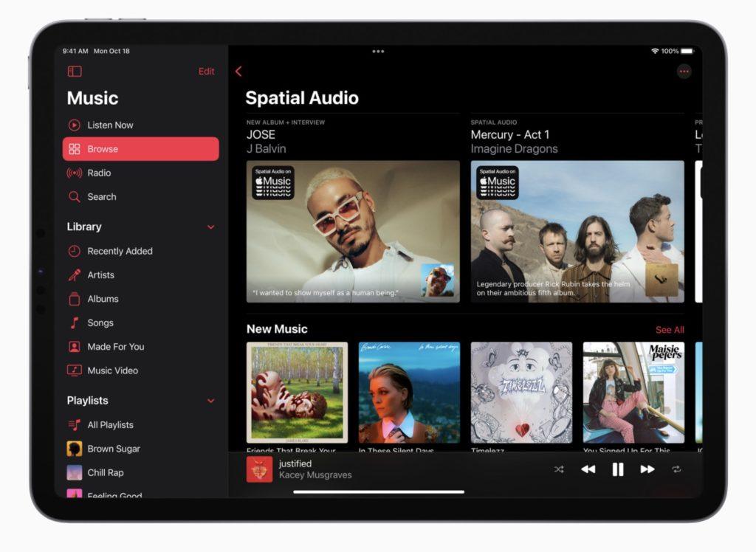This screenshot has width=756, height=552.
Task: Open now playing artwork for justified
Action: (x=259, y=469)
